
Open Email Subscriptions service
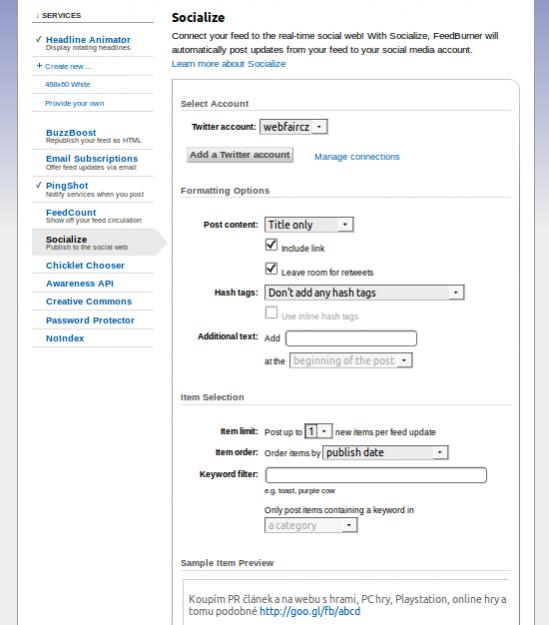(92, 159)
